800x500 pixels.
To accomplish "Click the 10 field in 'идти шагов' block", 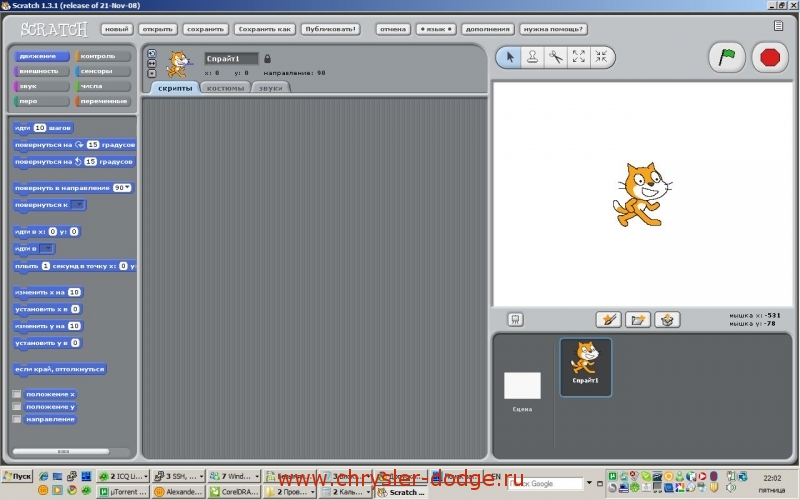I will pyautogui.click(x=40, y=128).
